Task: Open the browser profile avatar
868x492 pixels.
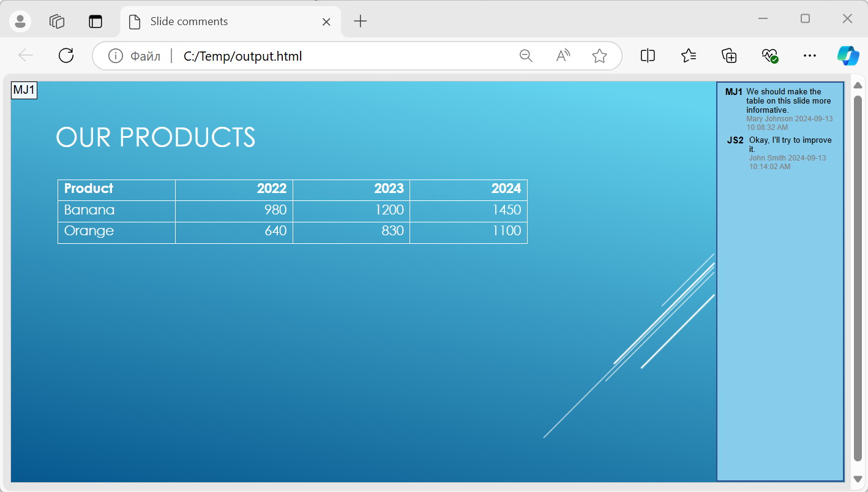Action: click(x=20, y=21)
